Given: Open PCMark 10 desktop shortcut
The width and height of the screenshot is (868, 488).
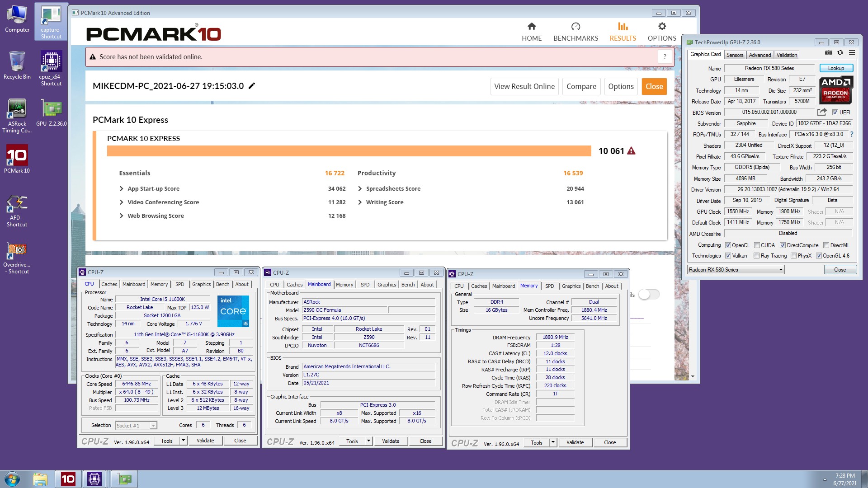Looking at the screenshot, I should [17, 159].
